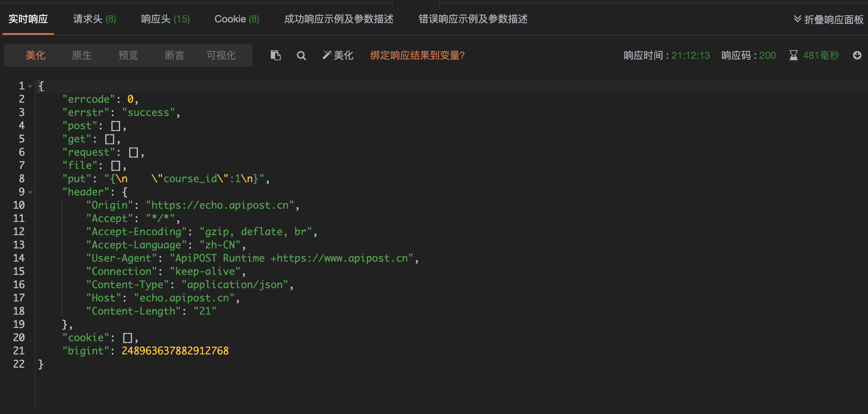This screenshot has height=414, width=868.
Task: Click the "get" key on line 5
Action: coord(77,139)
